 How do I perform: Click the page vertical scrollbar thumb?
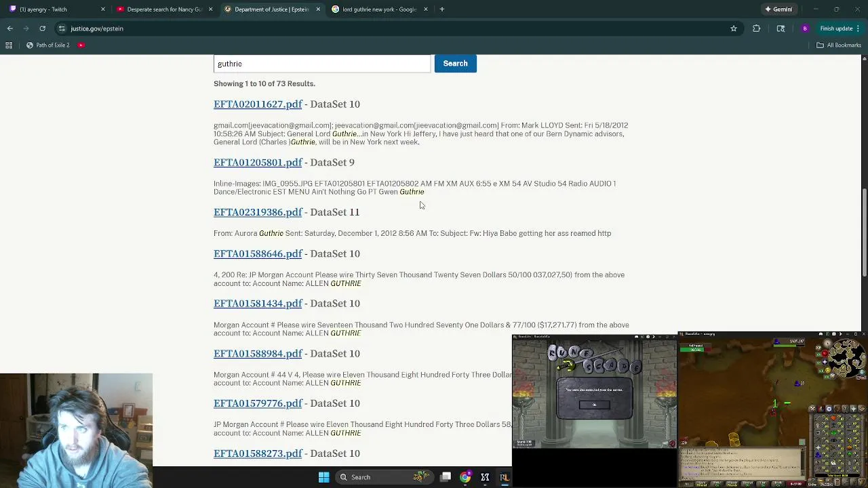pyautogui.click(x=865, y=233)
